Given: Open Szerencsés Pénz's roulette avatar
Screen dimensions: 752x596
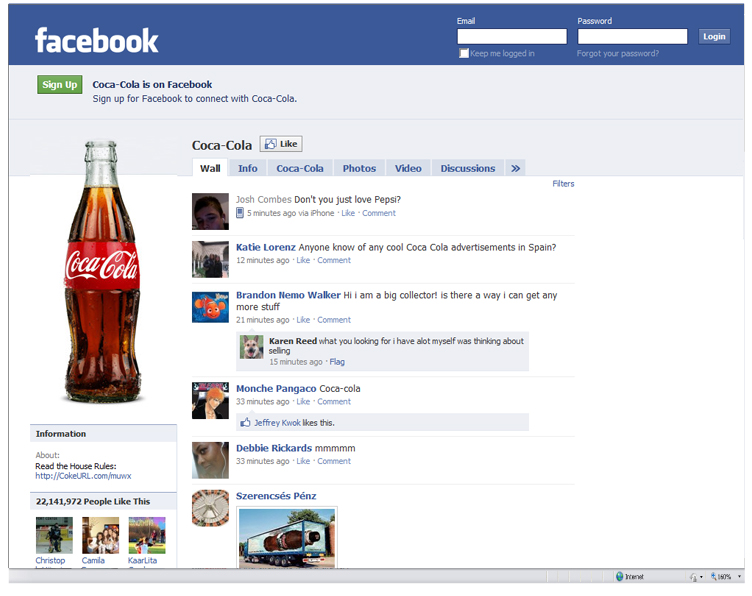Looking at the screenshot, I should pyautogui.click(x=210, y=508).
